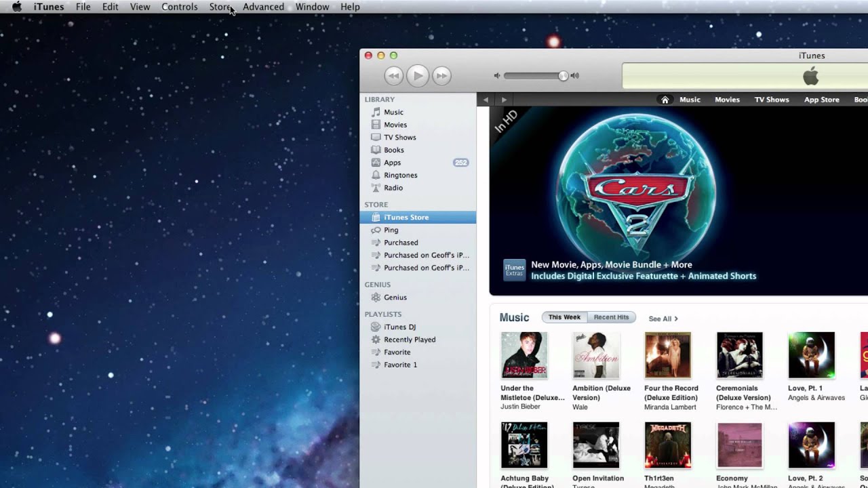This screenshot has width=868, height=488.
Task: Open Megadeth Th1rt3en album cover
Action: click(668, 445)
